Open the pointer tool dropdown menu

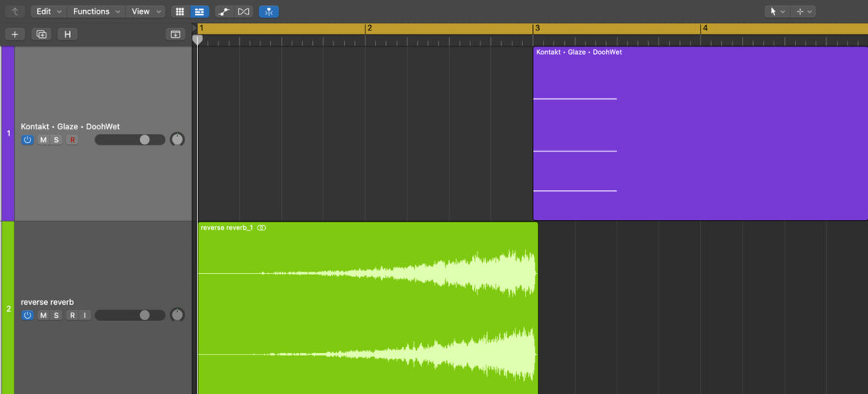(777, 11)
